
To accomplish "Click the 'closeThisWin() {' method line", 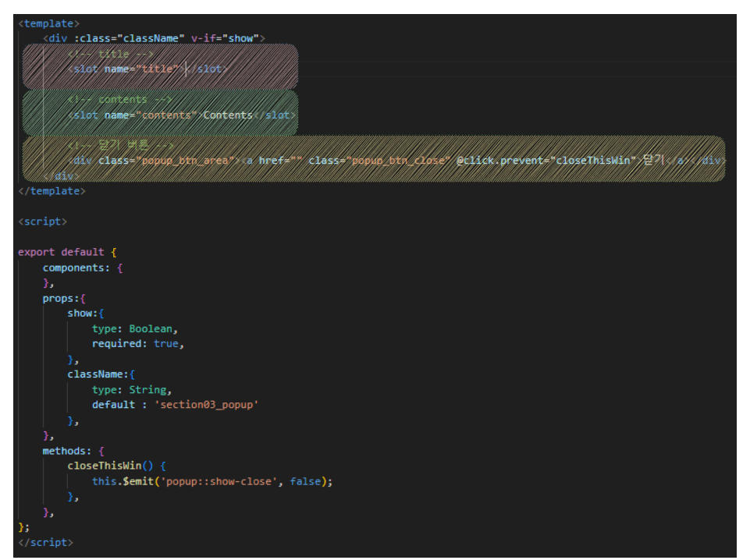I will coord(117,466).
